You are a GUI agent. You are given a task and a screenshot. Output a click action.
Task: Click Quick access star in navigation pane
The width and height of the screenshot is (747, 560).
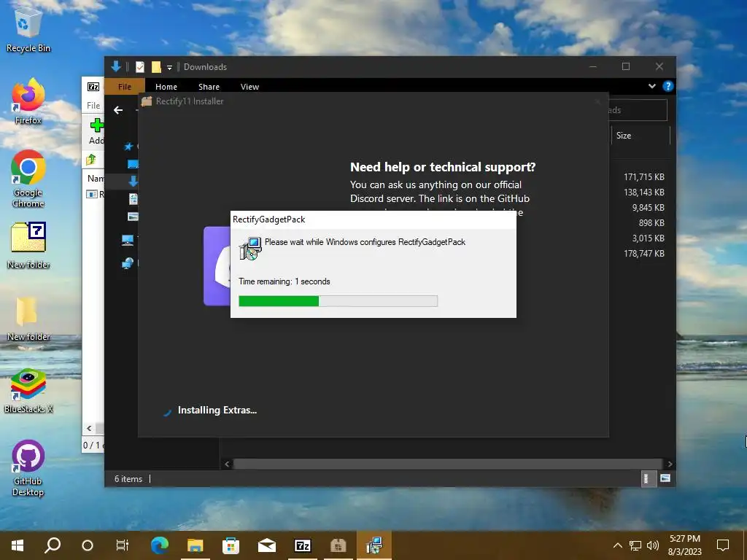point(128,146)
